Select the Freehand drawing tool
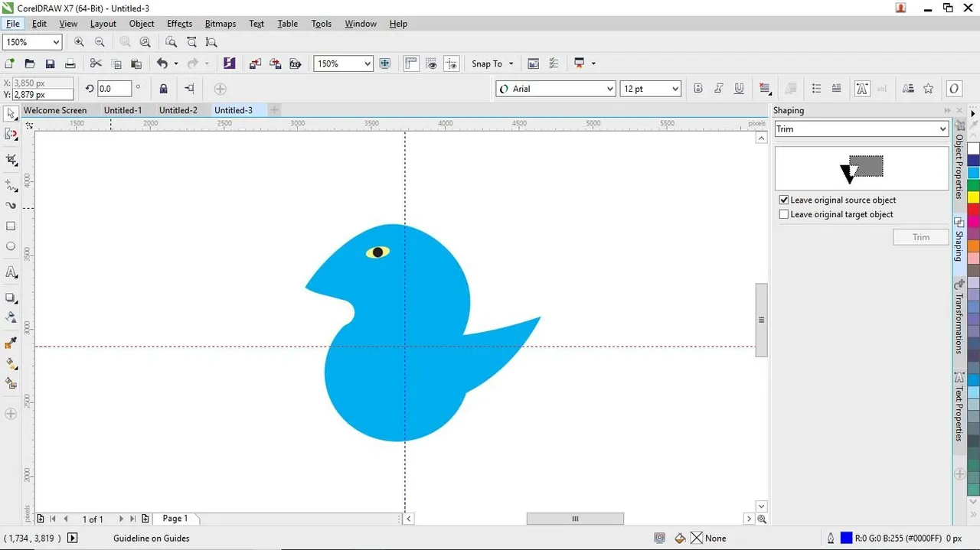This screenshot has height=550, width=980. 11,186
